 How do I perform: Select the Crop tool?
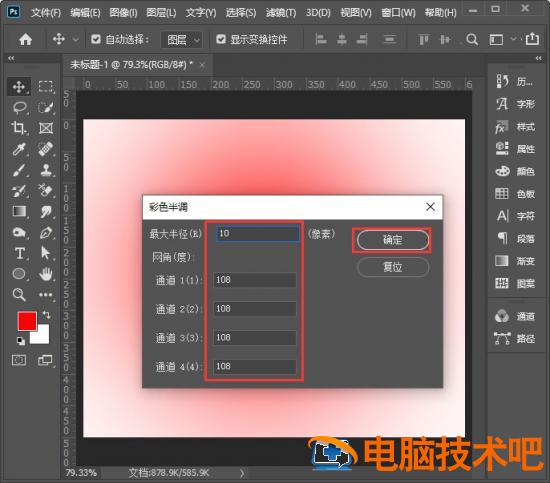point(19,128)
